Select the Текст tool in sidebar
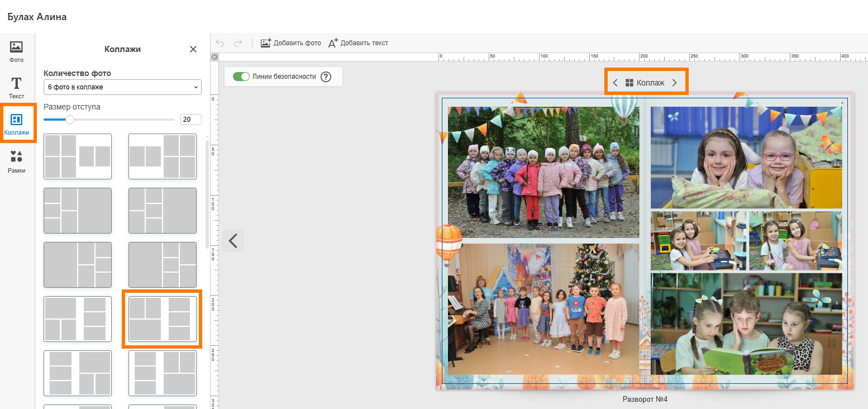868x409 pixels. (17, 88)
